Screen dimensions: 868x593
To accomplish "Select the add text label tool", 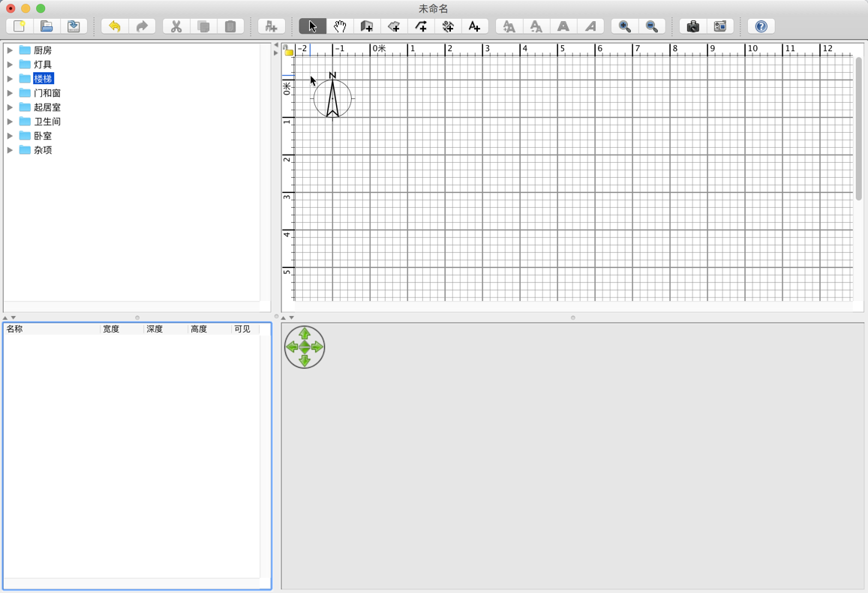I will [474, 26].
